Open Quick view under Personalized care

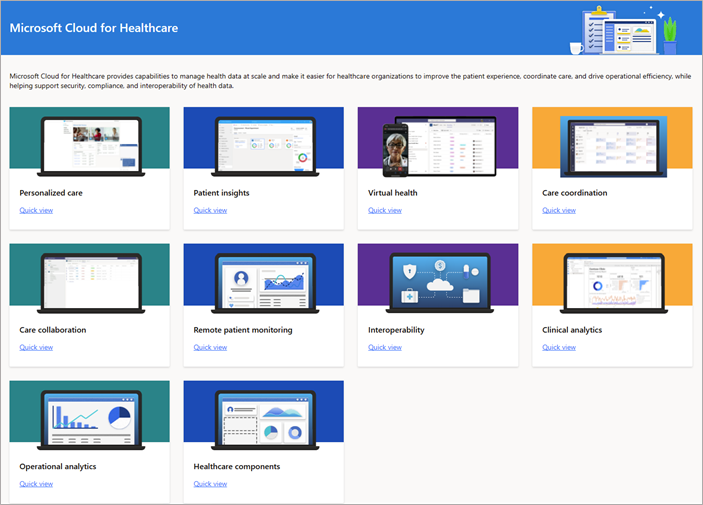click(x=36, y=210)
